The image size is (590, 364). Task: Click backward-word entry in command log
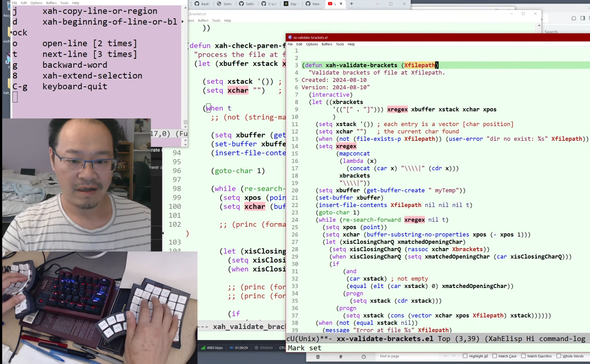pyautogui.click(x=75, y=65)
